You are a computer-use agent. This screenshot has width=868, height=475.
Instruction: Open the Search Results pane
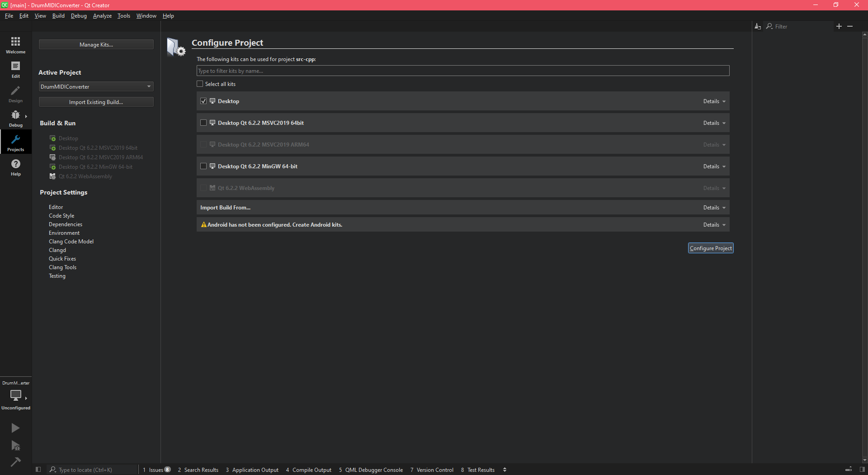(x=198, y=470)
